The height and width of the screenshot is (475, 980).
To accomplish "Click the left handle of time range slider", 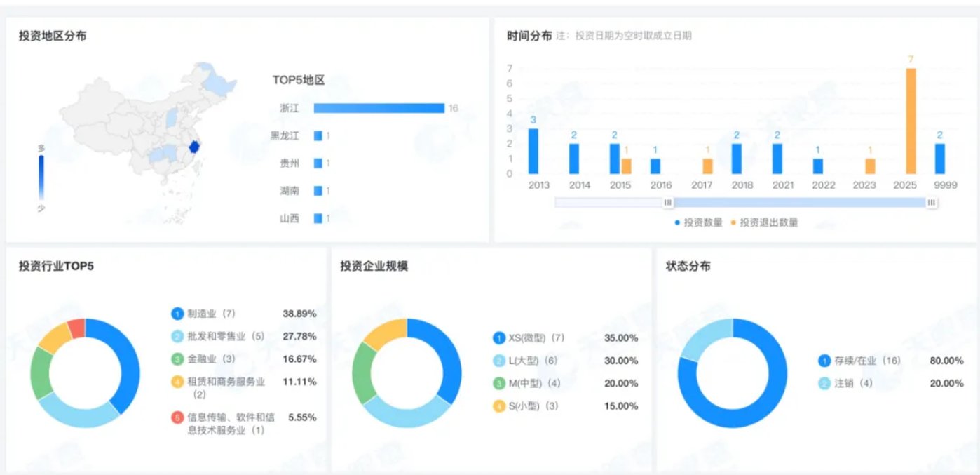I will [x=668, y=203].
